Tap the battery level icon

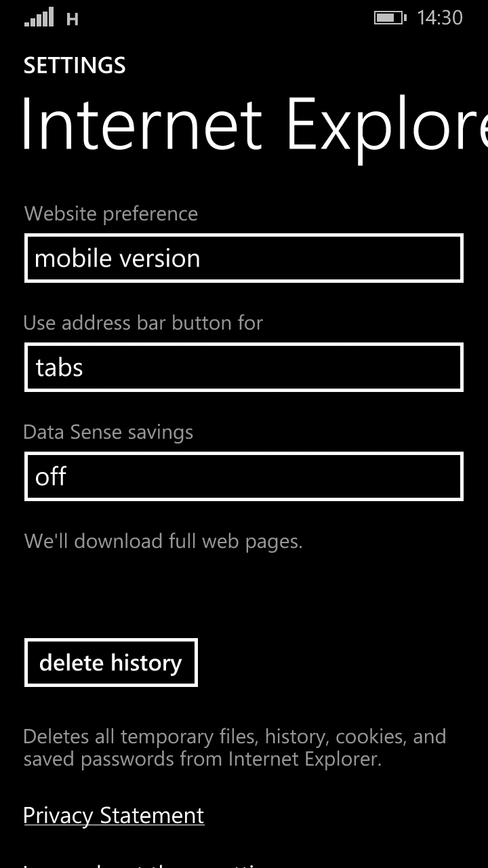tap(390, 18)
